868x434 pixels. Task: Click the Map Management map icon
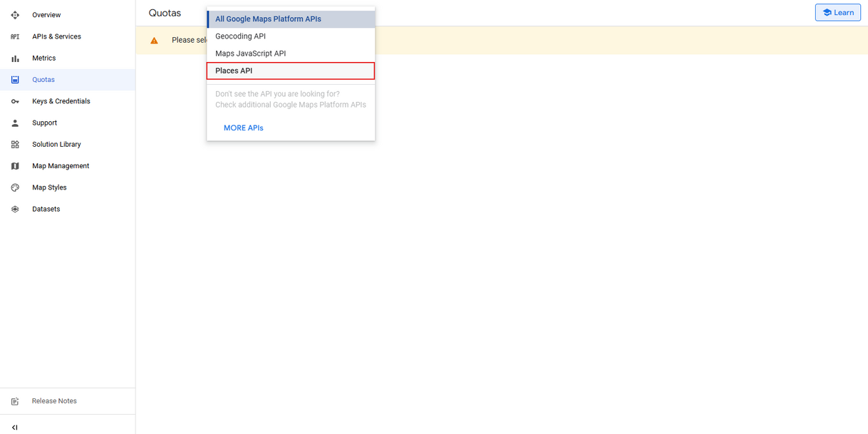coord(15,166)
